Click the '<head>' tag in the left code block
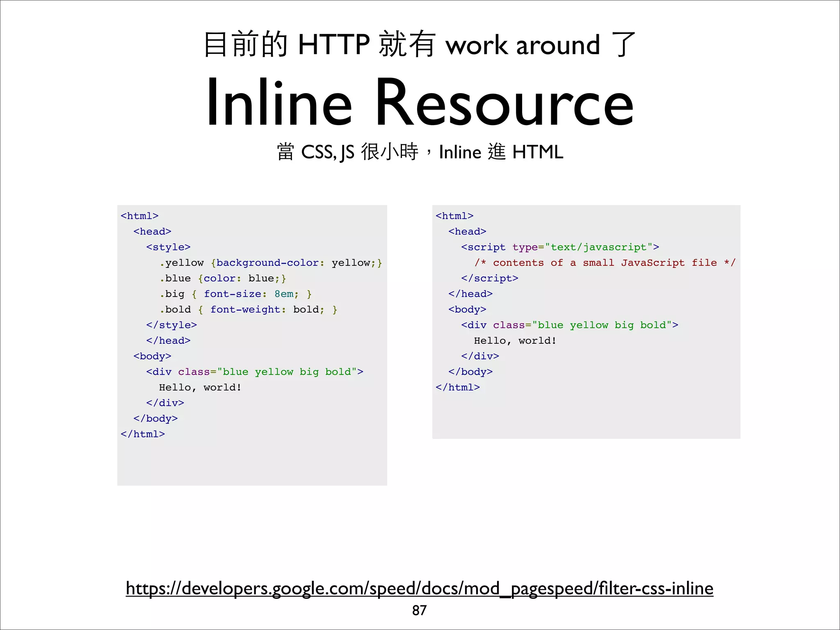 (152, 232)
